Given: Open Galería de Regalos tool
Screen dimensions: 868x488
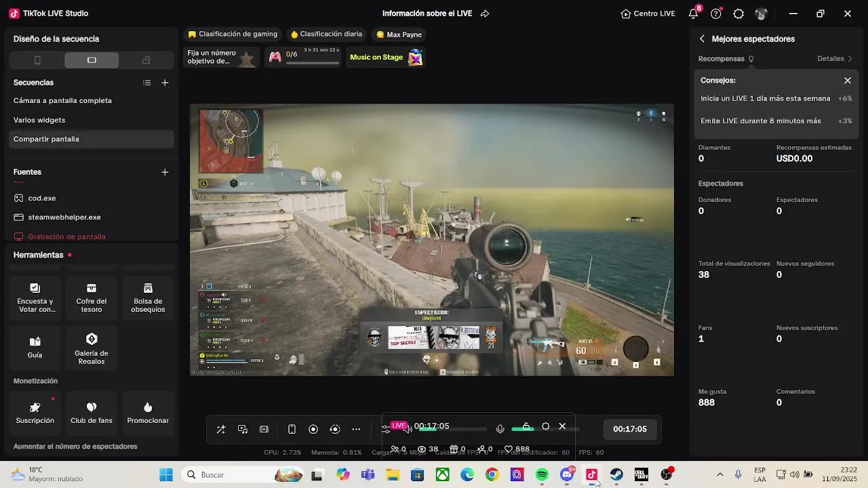Looking at the screenshot, I should coord(92,348).
